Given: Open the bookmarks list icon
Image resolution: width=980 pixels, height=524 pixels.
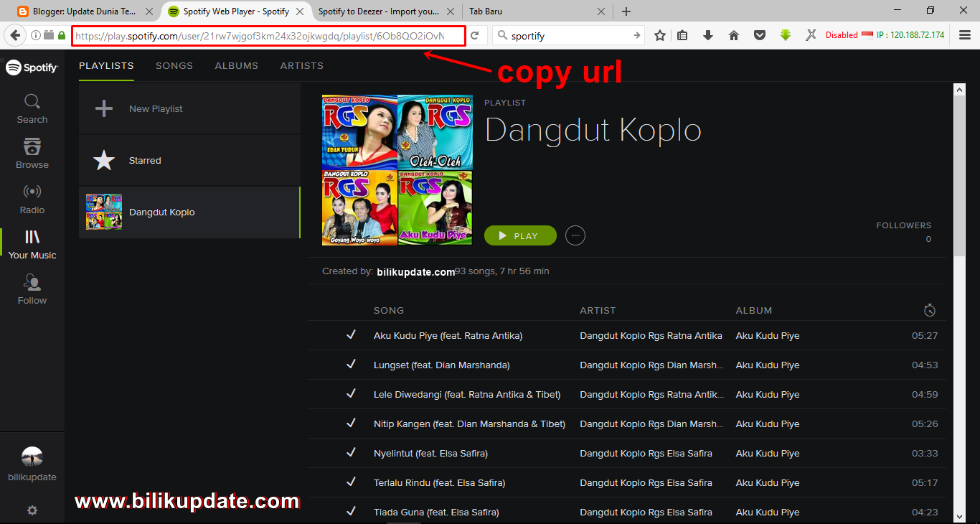Looking at the screenshot, I should [682, 35].
